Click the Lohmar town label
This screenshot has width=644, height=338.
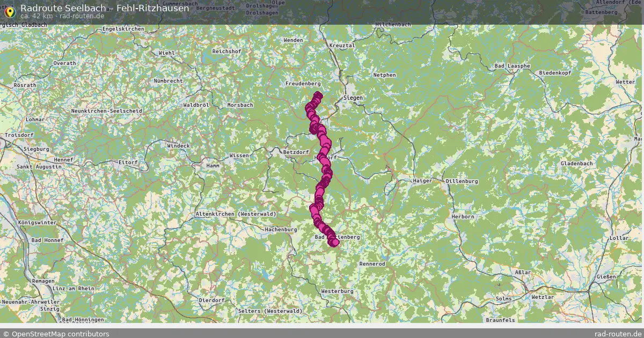[x=35, y=120]
